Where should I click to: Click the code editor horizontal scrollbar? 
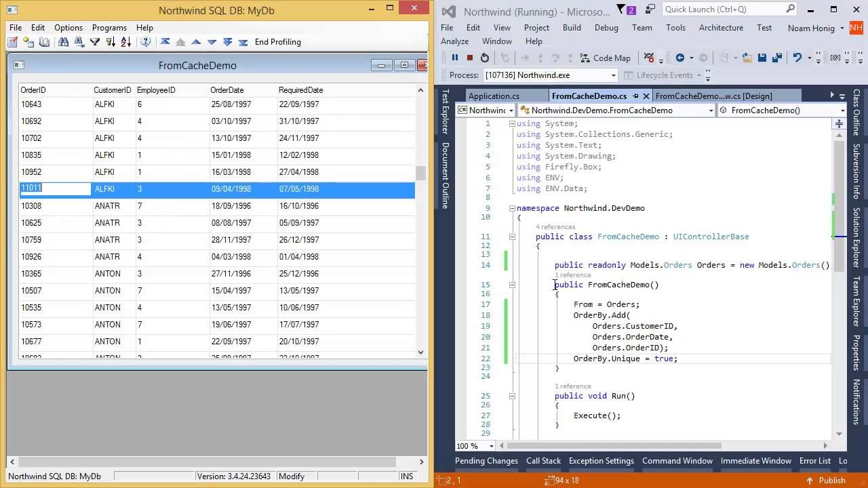[x=665, y=446]
